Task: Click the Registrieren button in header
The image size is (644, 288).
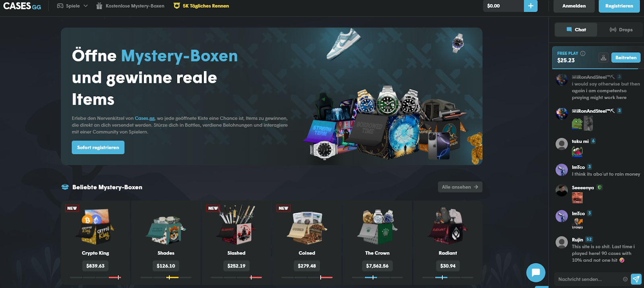Action: pyautogui.click(x=619, y=6)
